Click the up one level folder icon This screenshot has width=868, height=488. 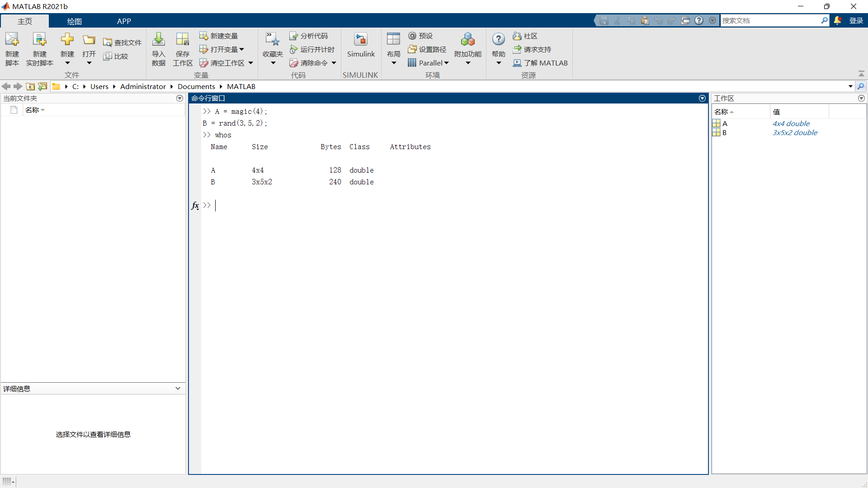(x=30, y=86)
